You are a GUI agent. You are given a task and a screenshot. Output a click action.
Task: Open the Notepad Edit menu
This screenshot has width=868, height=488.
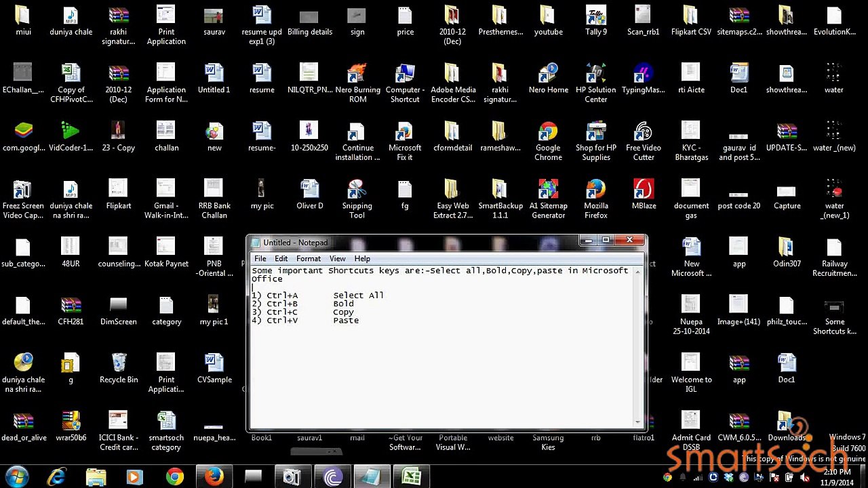(281, 258)
